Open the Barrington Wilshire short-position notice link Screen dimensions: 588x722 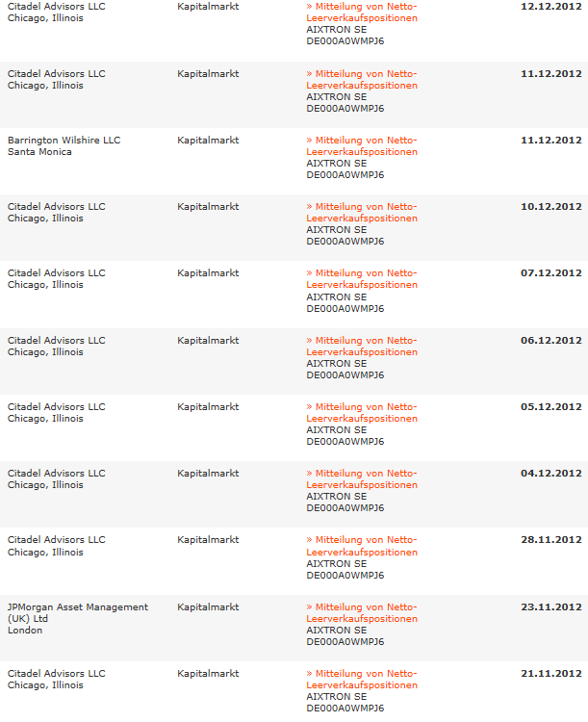362,145
